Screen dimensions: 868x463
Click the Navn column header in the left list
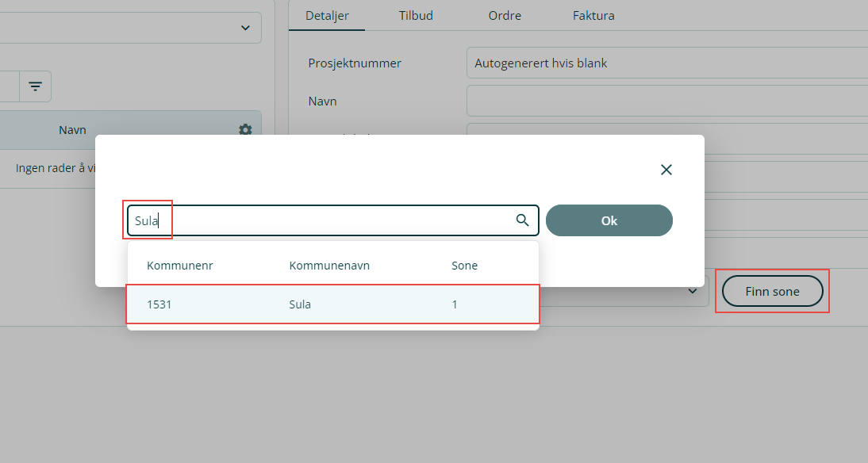click(72, 130)
